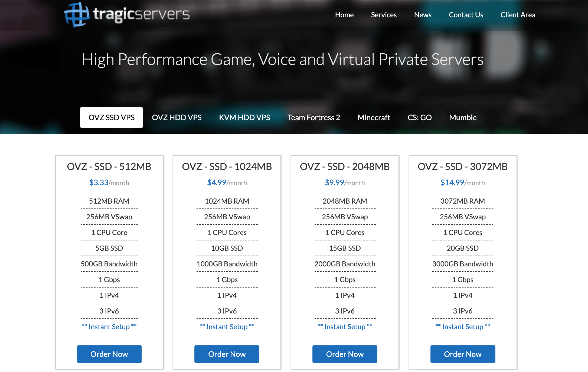Open the Client Area link
This screenshot has height=372, width=588.
coord(518,15)
